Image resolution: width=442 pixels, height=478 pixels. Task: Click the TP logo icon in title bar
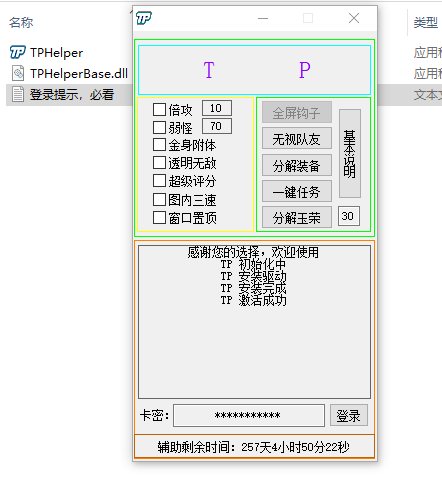[x=144, y=18]
